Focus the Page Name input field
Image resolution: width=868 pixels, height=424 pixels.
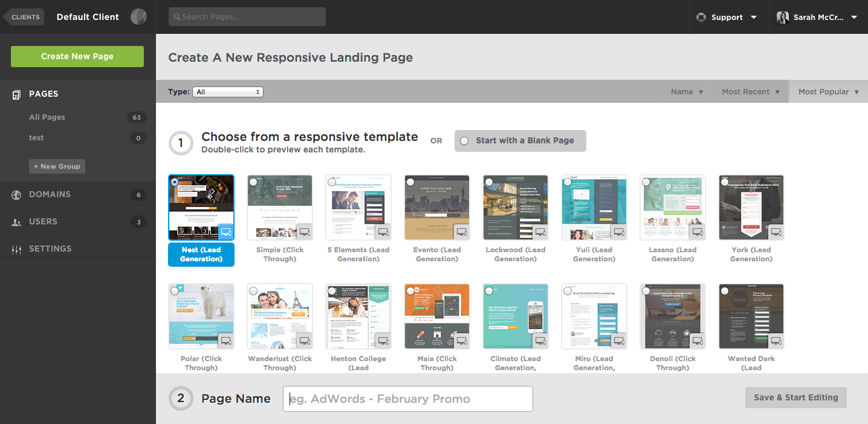click(x=408, y=399)
